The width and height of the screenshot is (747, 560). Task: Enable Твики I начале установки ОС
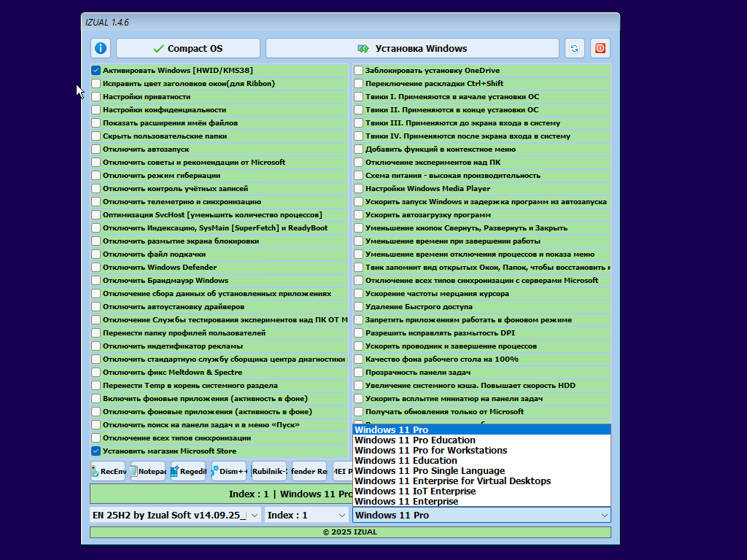tap(359, 97)
